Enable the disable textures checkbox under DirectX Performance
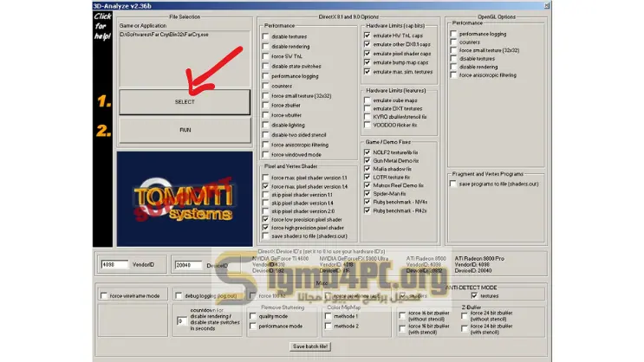644x362 pixels. click(x=264, y=36)
